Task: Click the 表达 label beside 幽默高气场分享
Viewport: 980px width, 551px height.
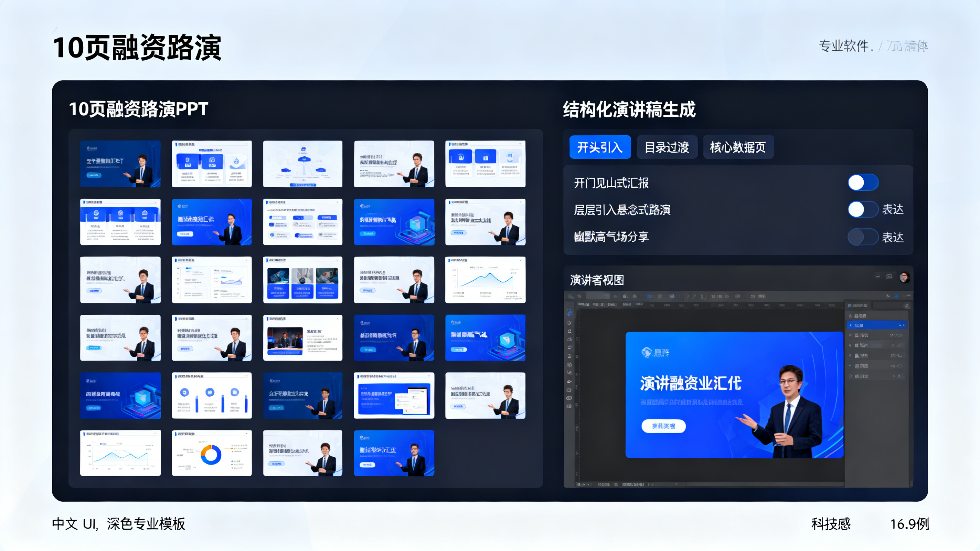Action: coord(893,237)
